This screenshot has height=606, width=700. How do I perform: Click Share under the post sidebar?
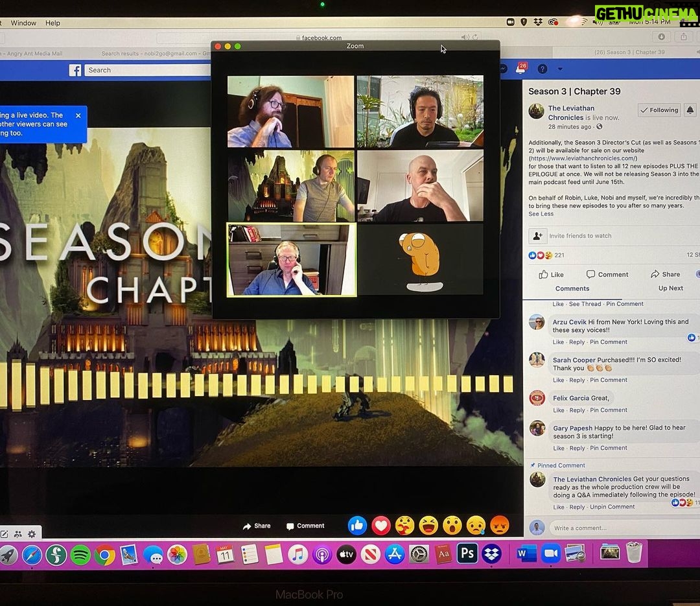(x=665, y=274)
